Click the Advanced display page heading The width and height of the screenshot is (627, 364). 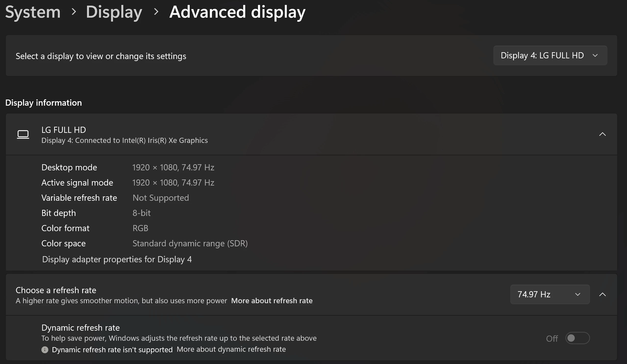point(237,12)
